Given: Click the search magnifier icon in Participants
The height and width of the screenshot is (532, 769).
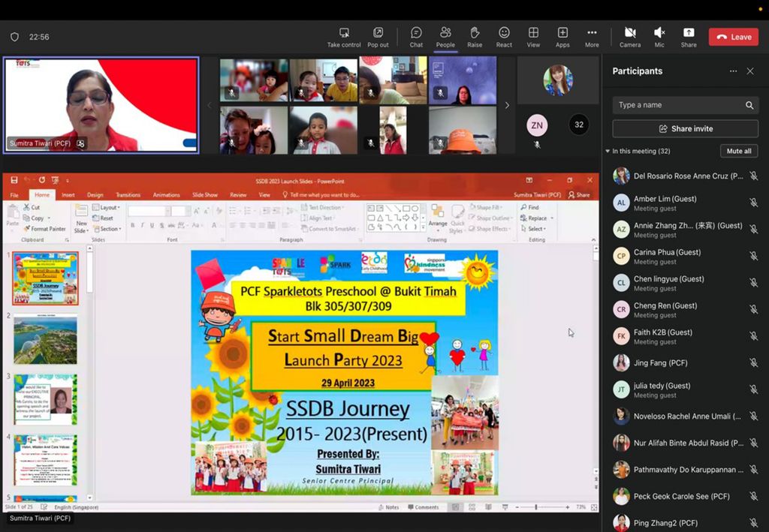Looking at the screenshot, I should (749, 105).
